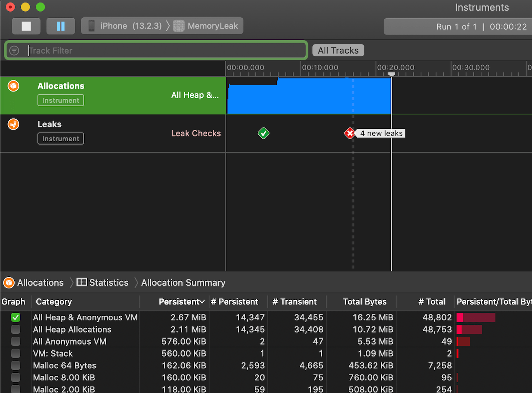Click the 4 new leaks tooltip label
This screenshot has height=393, width=532.
381,133
